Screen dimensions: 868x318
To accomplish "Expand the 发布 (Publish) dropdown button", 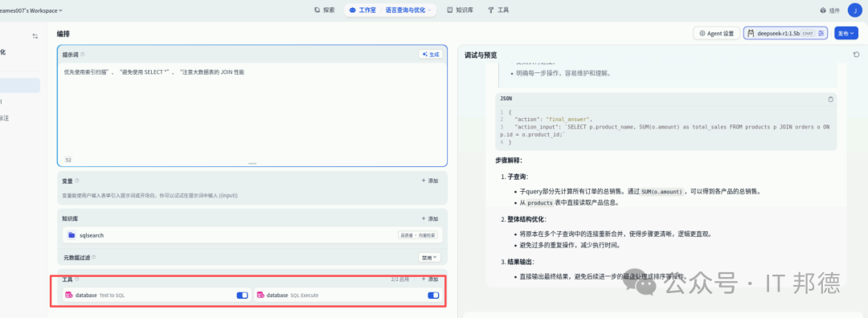I will point(845,33).
